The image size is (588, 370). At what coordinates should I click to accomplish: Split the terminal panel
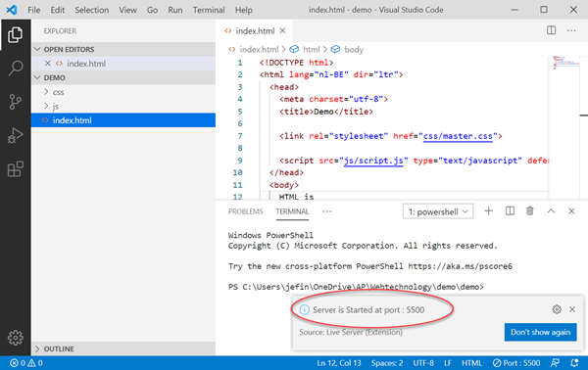[x=510, y=211]
